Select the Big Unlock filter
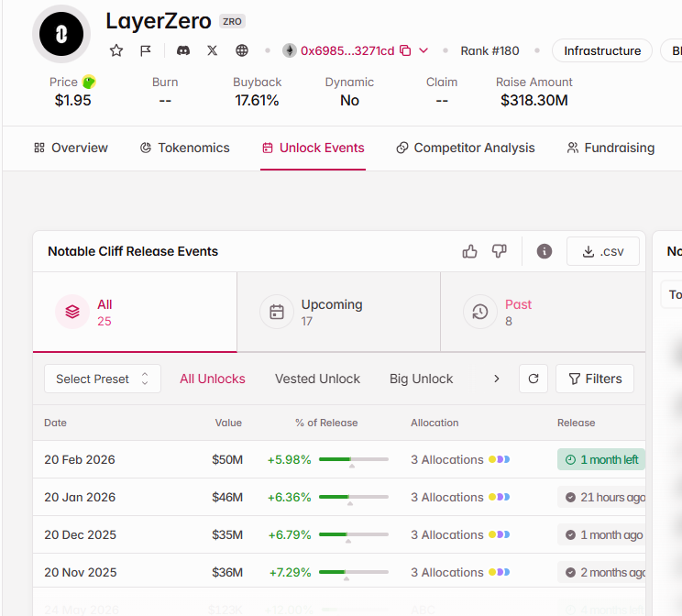The width and height of the screenshot is (682, 616). [421, 379]
